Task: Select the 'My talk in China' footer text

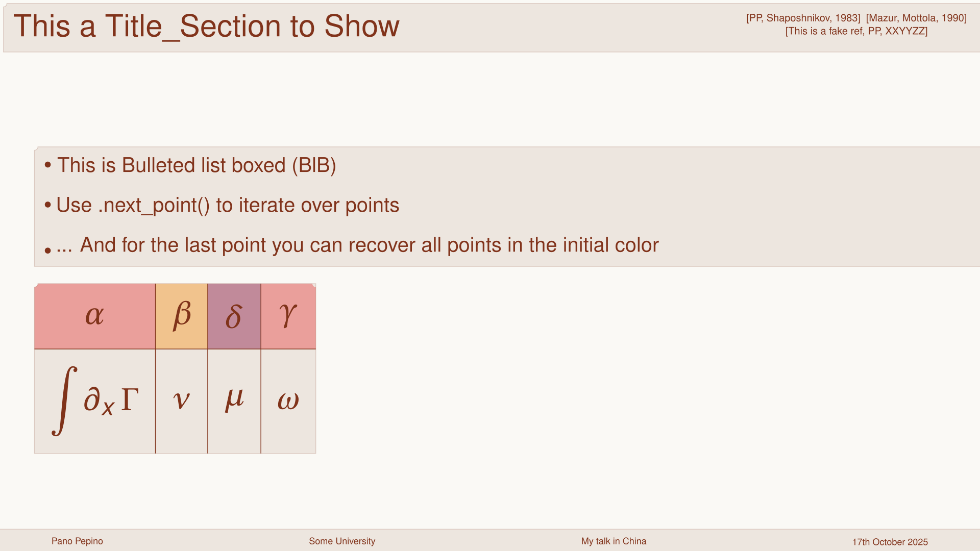Action: point(614,541)
